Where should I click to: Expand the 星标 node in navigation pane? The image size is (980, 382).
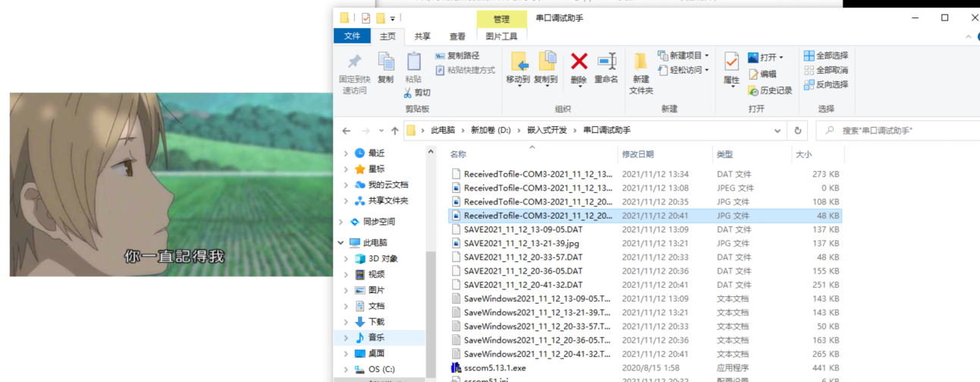click(x=347, y=169)
